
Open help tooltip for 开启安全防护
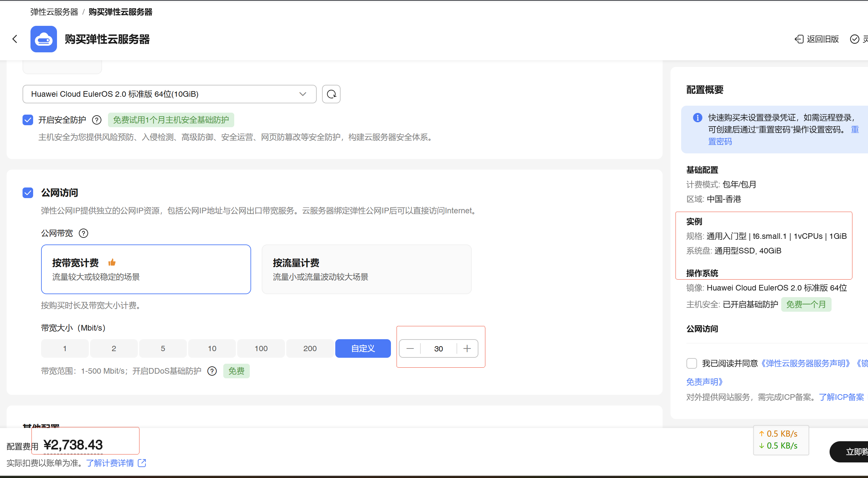tap(97, 120)
